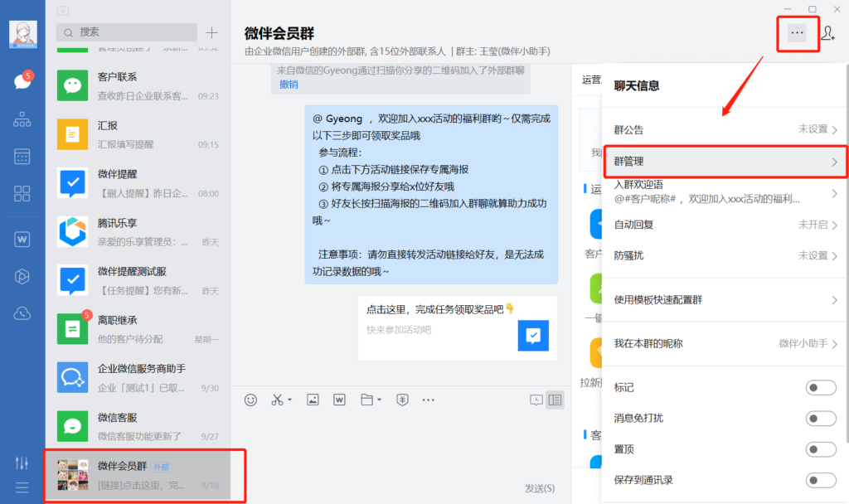Open the 离职继承 conversation
Viewport: 849px width, 504px height.
tap(138, 330)
